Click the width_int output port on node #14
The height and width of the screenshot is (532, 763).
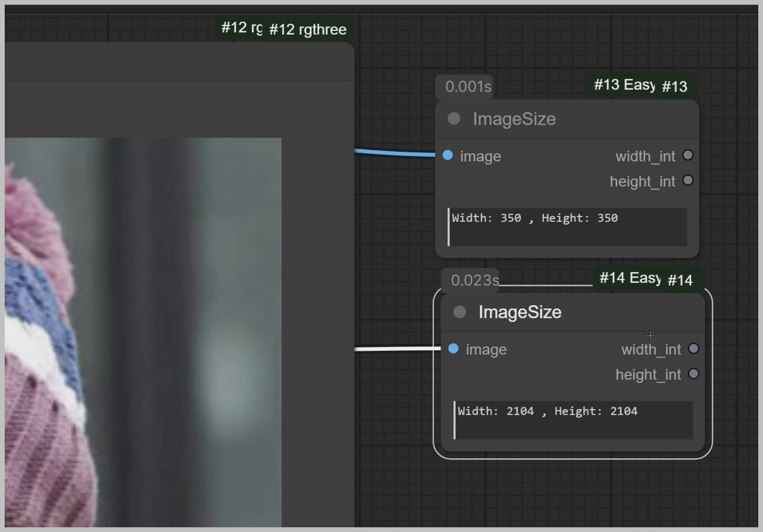(694, 348)
